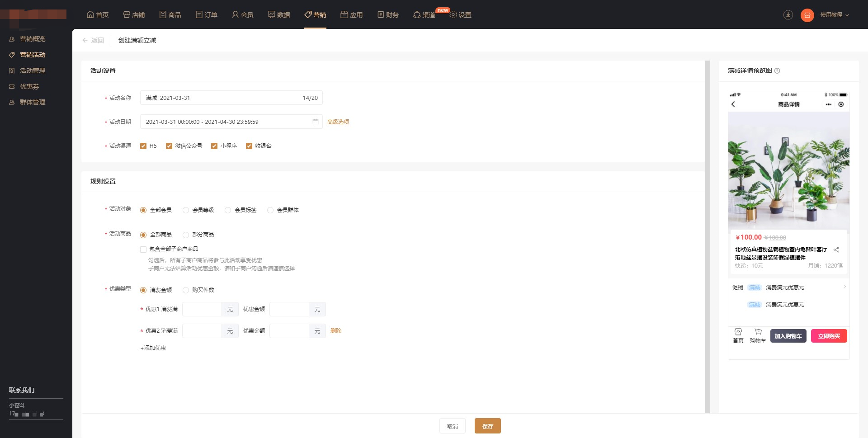Click the orange user avatar icon

(807, 15)
